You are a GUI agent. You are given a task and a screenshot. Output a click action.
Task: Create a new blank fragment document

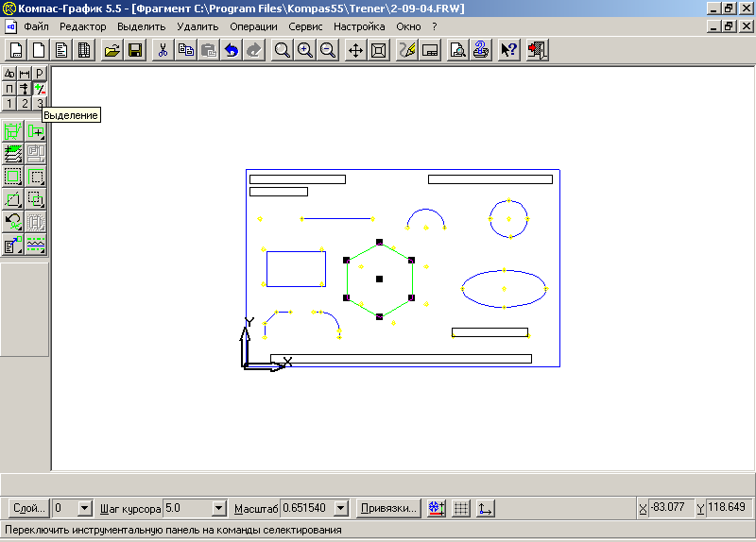(39, 50)
